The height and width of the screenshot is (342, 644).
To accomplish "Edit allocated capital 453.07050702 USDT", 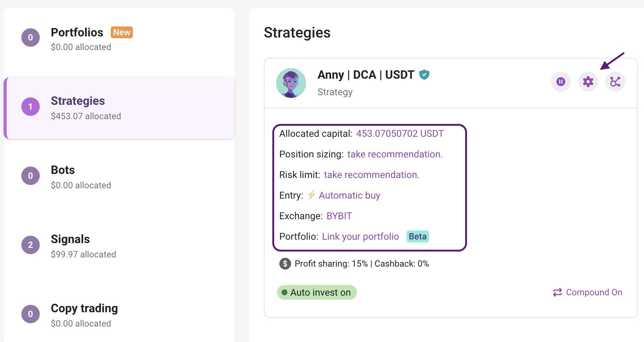I will click(x=400, y=133).
